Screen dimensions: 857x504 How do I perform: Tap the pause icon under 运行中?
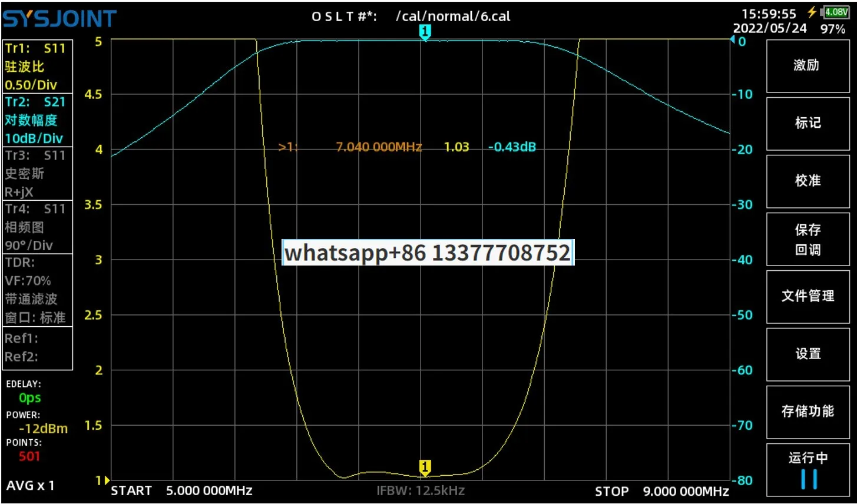point(809,479)
